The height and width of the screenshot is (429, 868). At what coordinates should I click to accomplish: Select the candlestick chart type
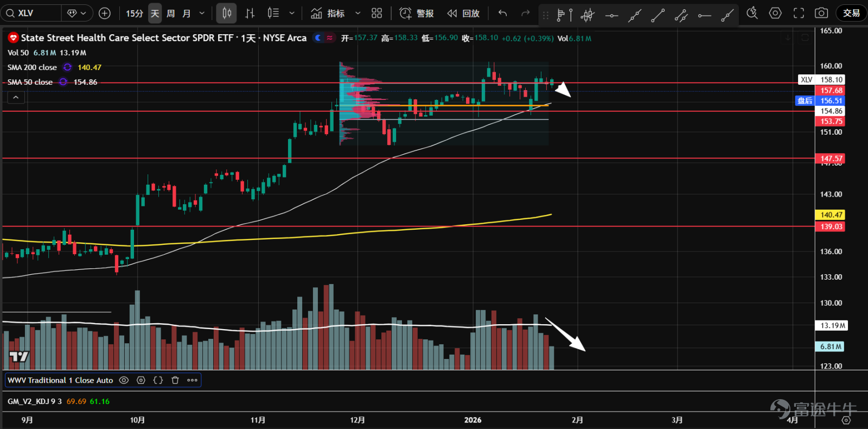(x=227, y=13)
